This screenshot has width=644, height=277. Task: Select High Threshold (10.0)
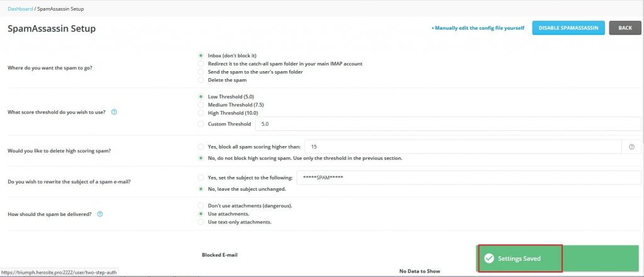tap(201, 113)
